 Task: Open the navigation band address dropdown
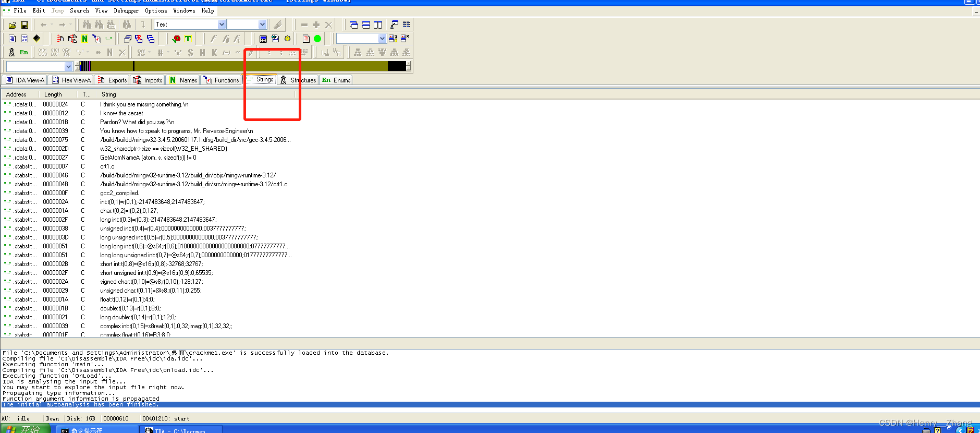tap(68, 66)
